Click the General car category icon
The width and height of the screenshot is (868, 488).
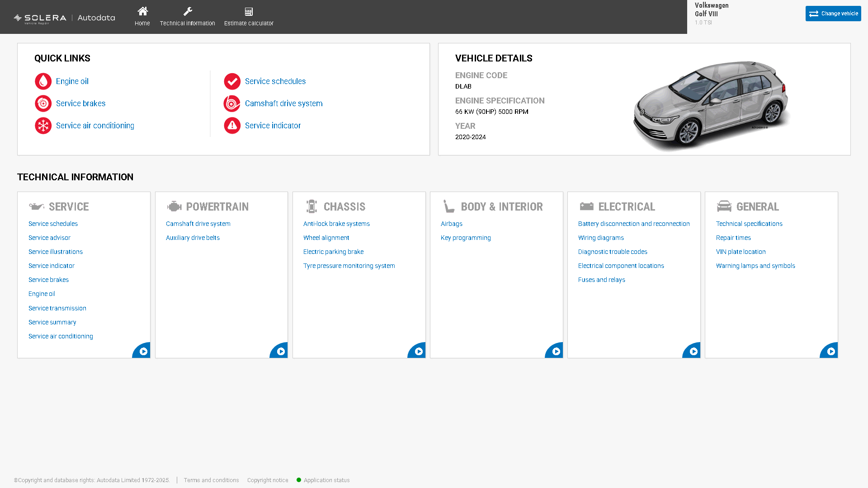point(724,206)
